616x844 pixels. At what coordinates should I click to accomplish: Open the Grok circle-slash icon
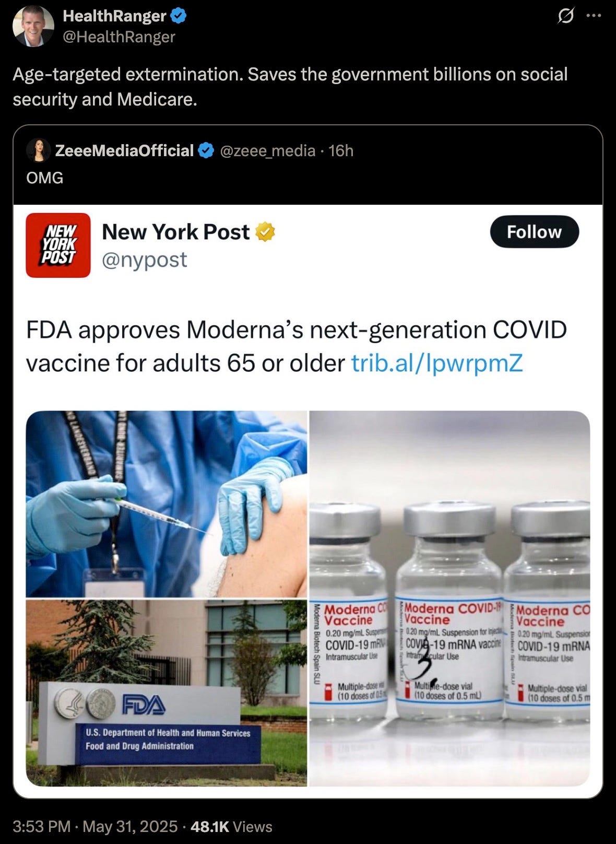tap(565, 17)
